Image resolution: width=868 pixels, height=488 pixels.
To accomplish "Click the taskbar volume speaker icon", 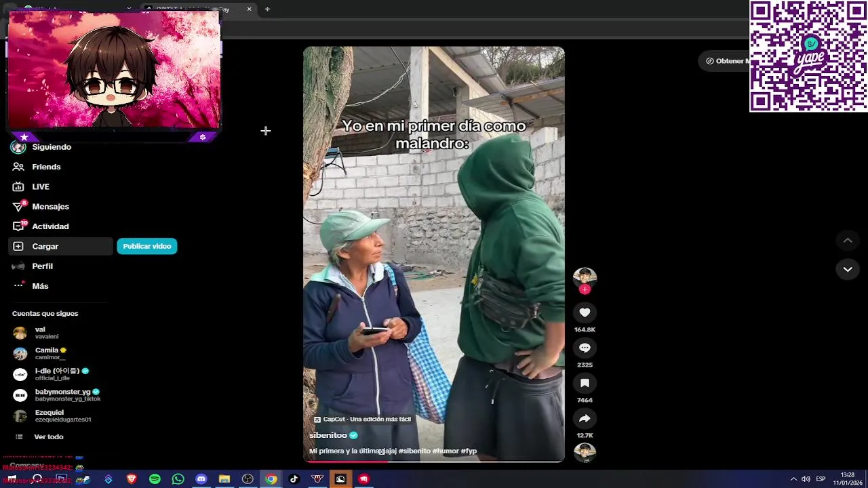I will click(806, 479).
